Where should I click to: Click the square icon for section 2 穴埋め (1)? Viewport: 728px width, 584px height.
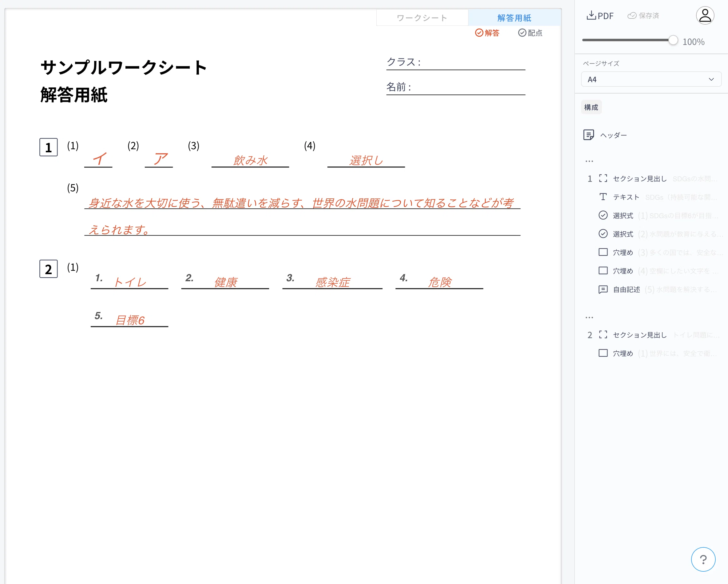(603, 353)
